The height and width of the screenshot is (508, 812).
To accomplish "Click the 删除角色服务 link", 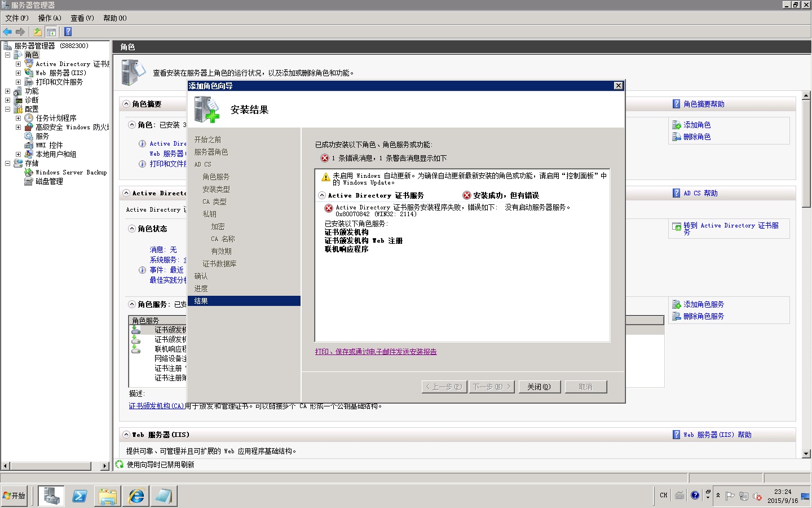I will click(x=704, y=316).
